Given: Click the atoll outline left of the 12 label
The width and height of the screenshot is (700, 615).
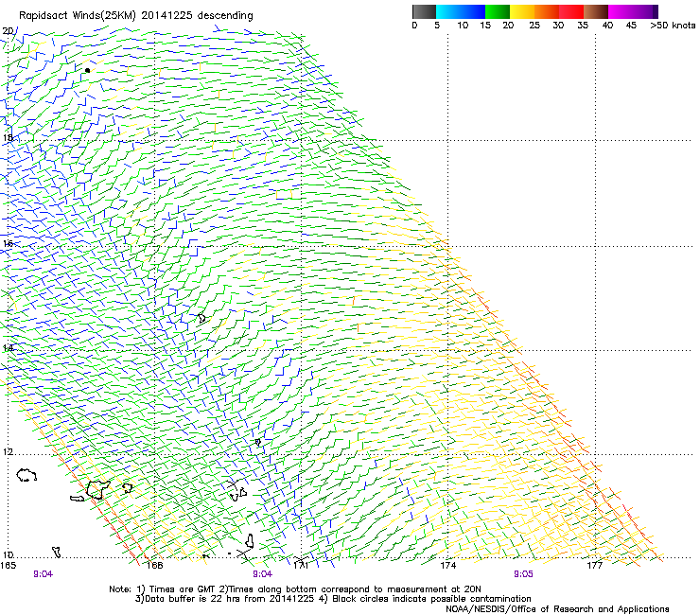Looking at the screenshot, I should (26, 475).
